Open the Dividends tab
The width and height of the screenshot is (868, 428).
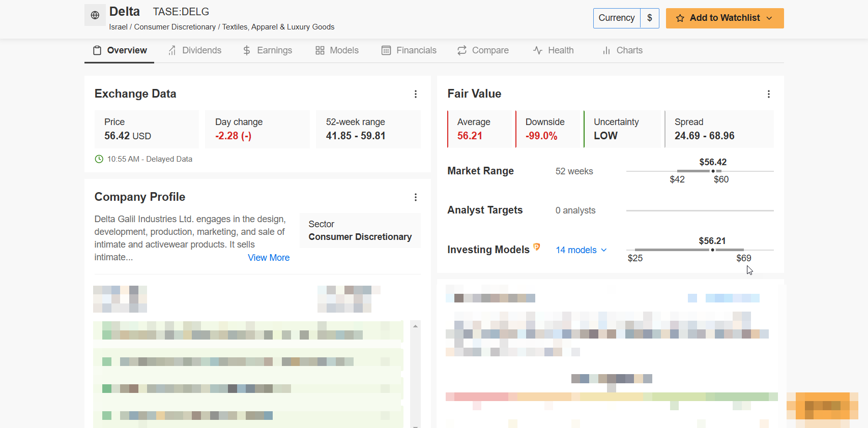click(195, 50)
